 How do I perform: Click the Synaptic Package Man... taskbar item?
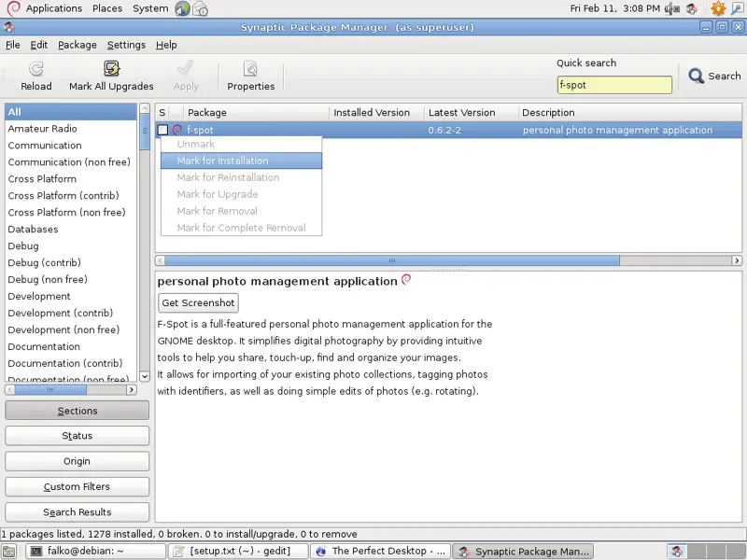[x=523, y=552]
